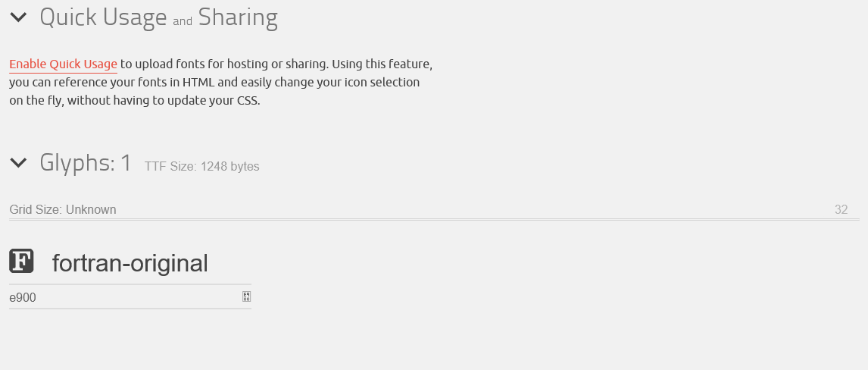Select the Fortran F glyph icon
This screenshot has width=868, height=370.
[x=22, y=261]
